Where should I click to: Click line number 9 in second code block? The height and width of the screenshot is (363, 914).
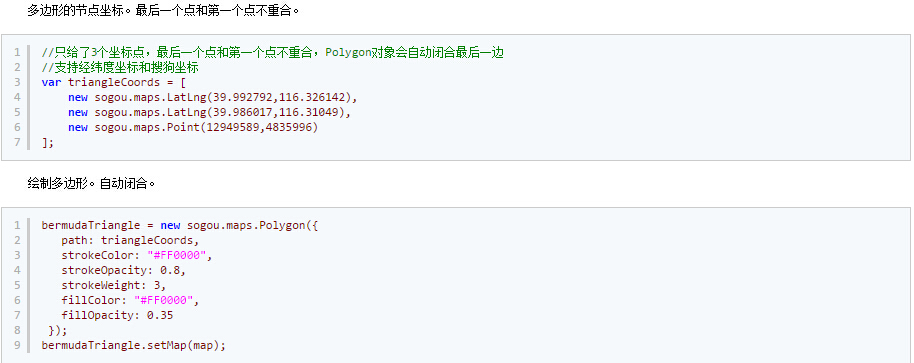(17, 345)
